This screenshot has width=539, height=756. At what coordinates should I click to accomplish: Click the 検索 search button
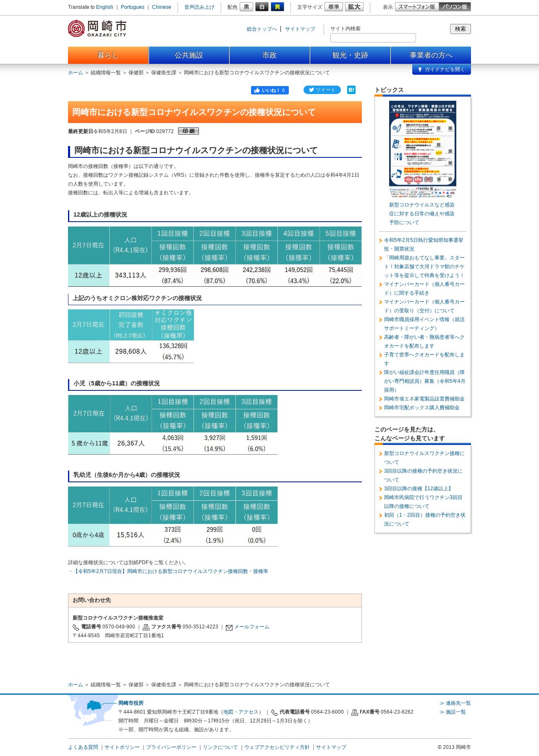tap(461, 29)
